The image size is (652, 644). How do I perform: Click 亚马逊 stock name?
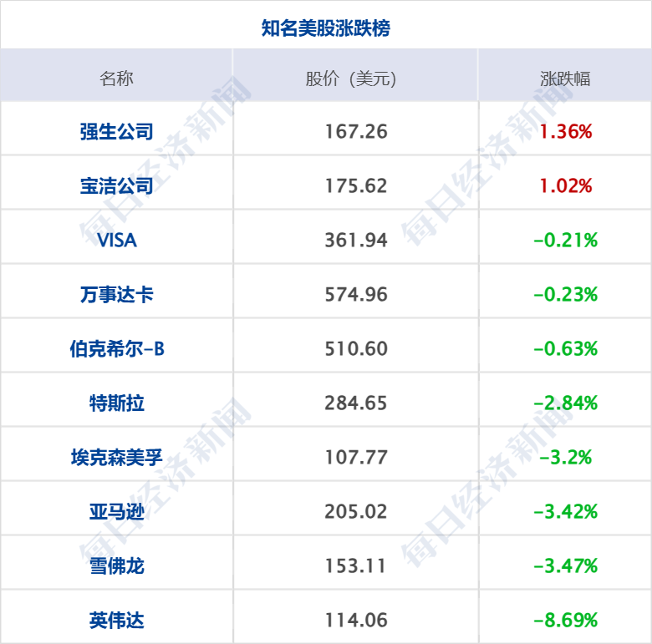[116, 511]
